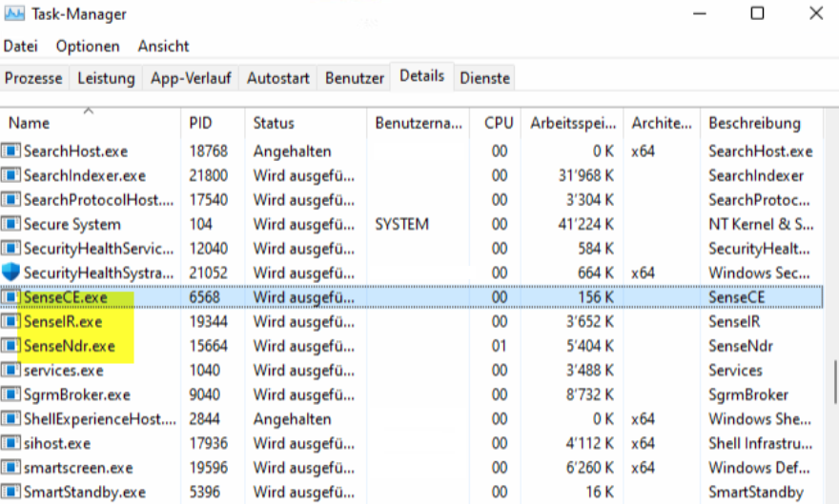Sort by the PID column header
The image size is (839, 504).
(213, 123)
